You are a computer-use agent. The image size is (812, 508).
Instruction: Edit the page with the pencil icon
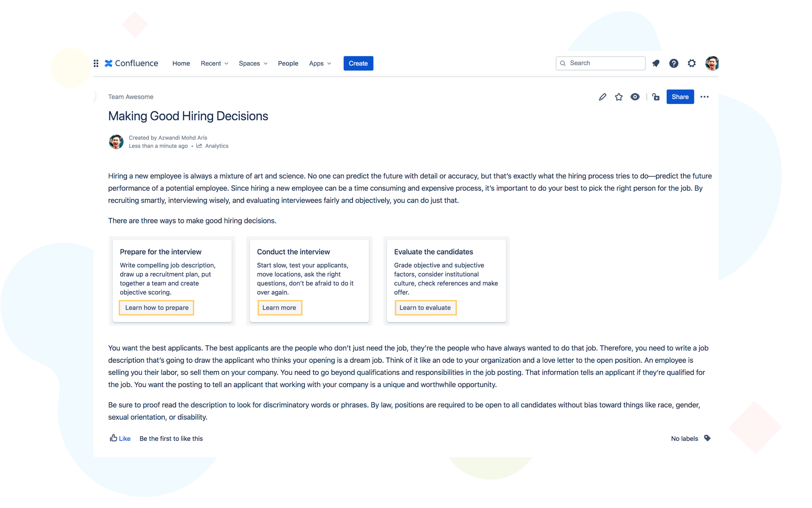tap(602, 97)
